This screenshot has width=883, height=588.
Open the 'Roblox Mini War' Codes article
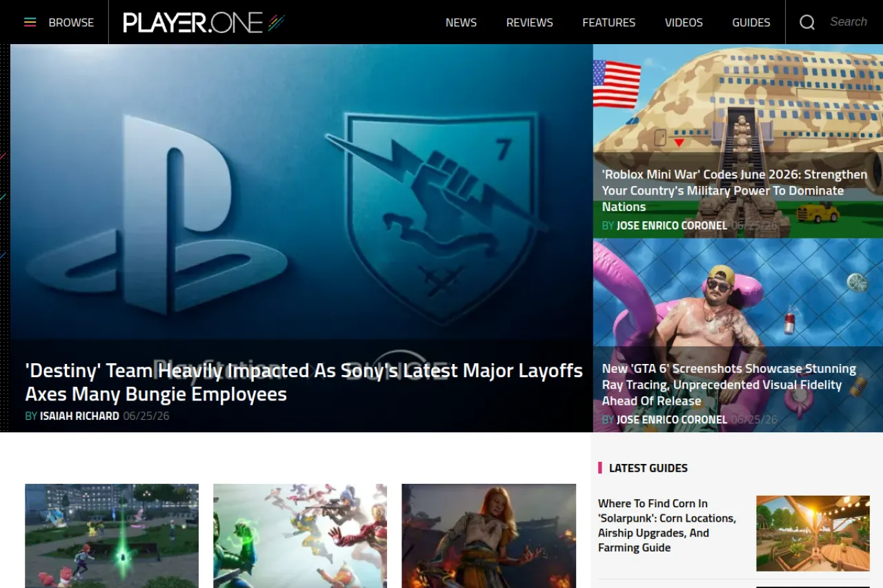click(735, 190)
